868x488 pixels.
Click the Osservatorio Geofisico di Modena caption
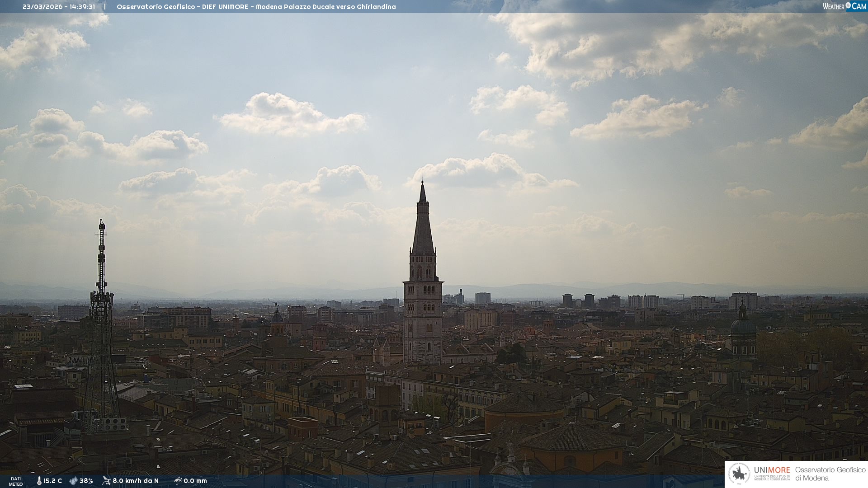tap(830, 474)
